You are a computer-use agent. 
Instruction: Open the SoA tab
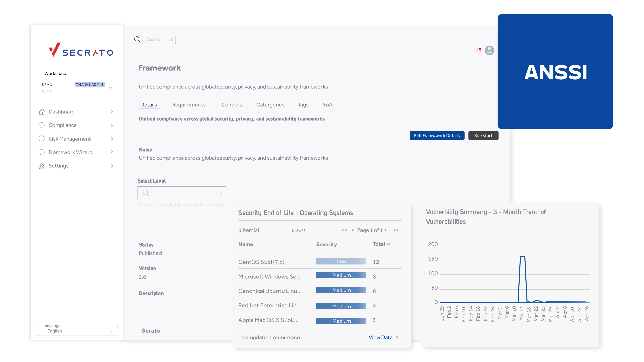click(x=327, y=105)
